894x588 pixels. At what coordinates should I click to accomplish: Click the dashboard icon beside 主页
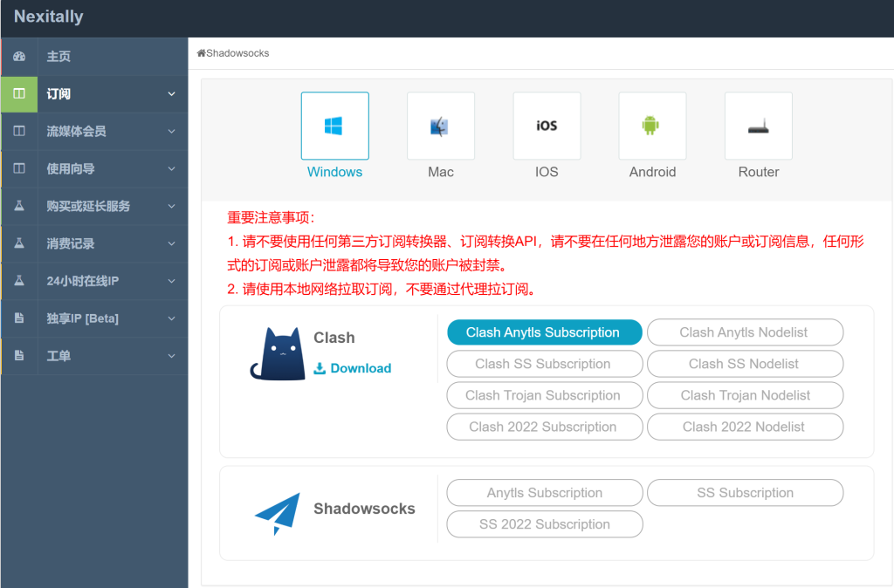click(x=19, y=57)
